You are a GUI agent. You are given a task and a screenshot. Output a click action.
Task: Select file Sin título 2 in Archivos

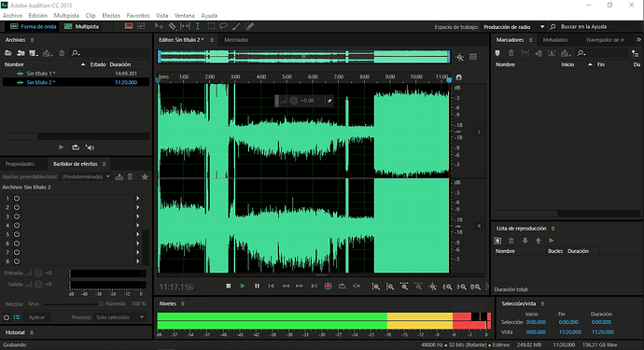76,82
